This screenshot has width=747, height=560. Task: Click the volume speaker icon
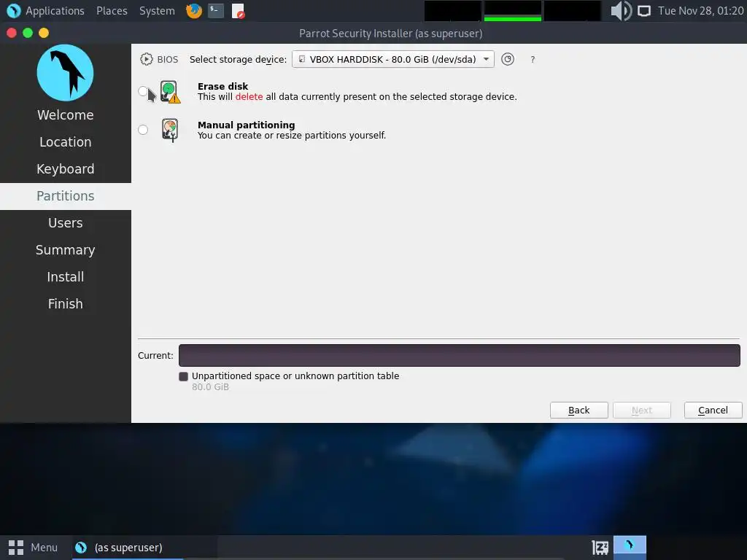pos(622,10)
